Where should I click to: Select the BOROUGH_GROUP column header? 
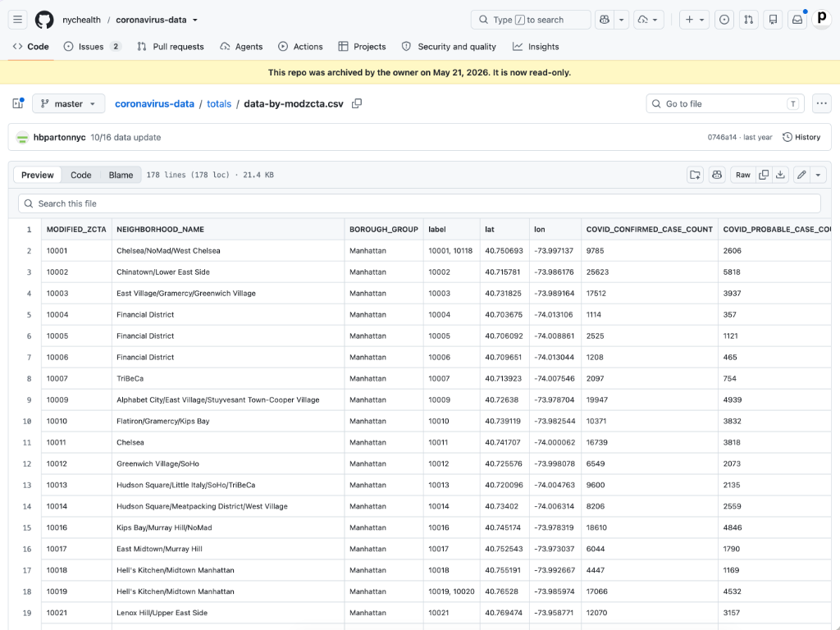(x=384, y=230)
